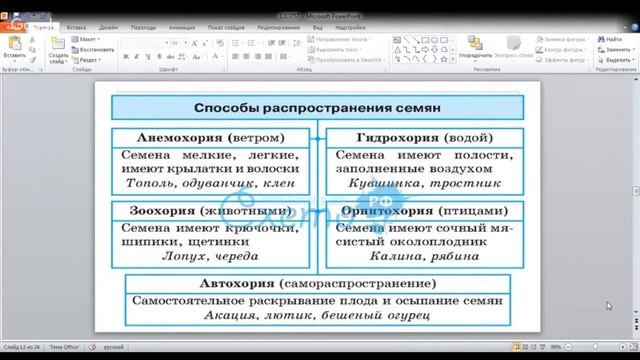Image resolution: width=640 pixels, height=360 pixels.
Task: Click the PowerPoint application icon
Action: click(x=4, y=16)
